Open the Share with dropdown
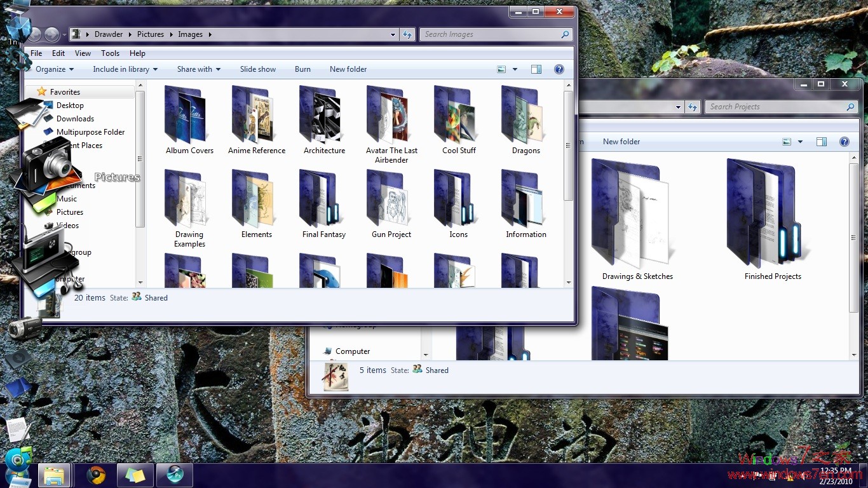Screen dimensions: 868x488 198,69
